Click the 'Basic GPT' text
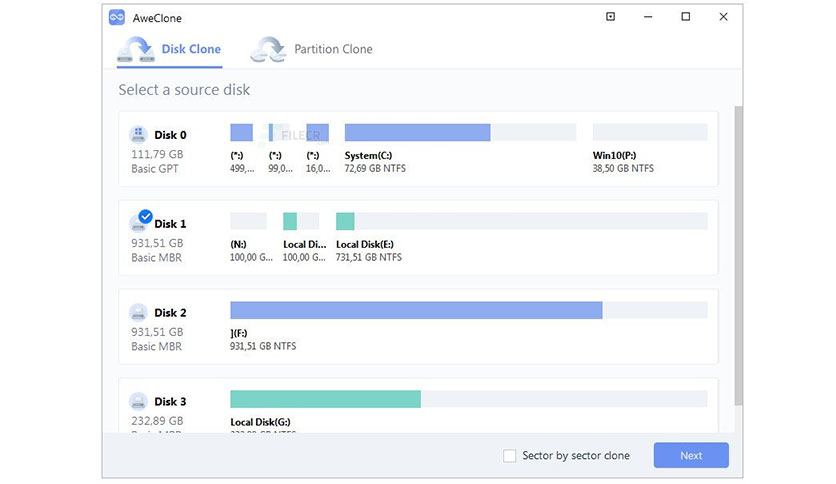Screen dimensions: 836x484 (x=155, y=169)
